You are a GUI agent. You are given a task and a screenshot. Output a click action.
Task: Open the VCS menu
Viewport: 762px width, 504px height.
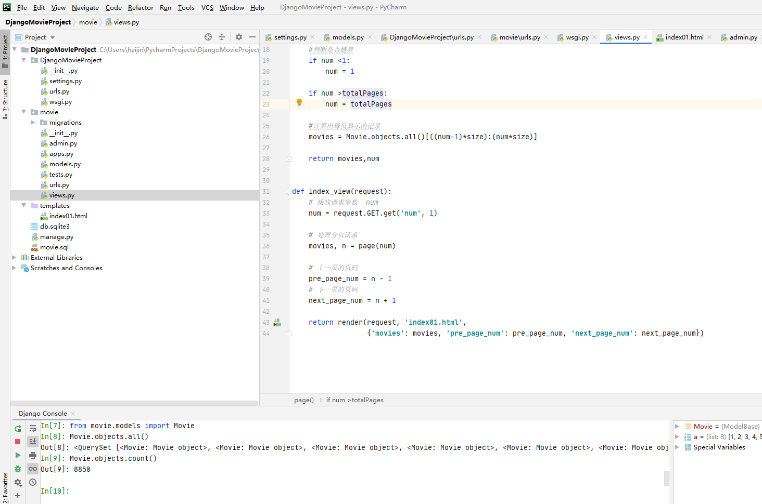(207, 7)
